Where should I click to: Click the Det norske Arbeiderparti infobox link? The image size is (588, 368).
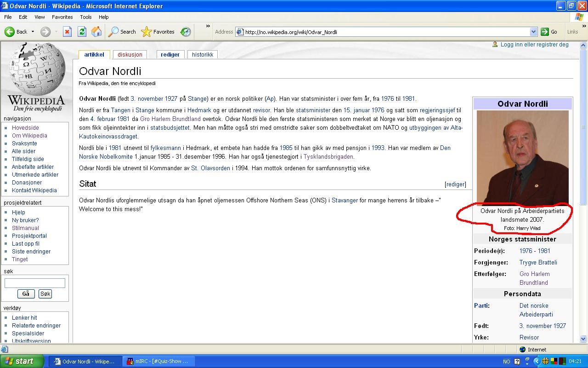click(536, 310)
